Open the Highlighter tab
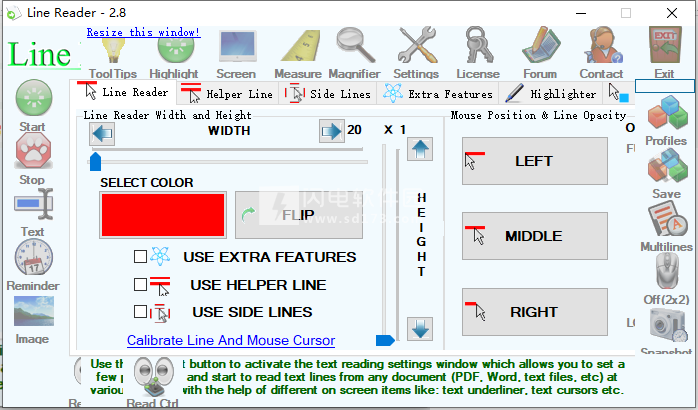Image resolution: width=698 pixels, height=410 pixels. coord(551,94)
